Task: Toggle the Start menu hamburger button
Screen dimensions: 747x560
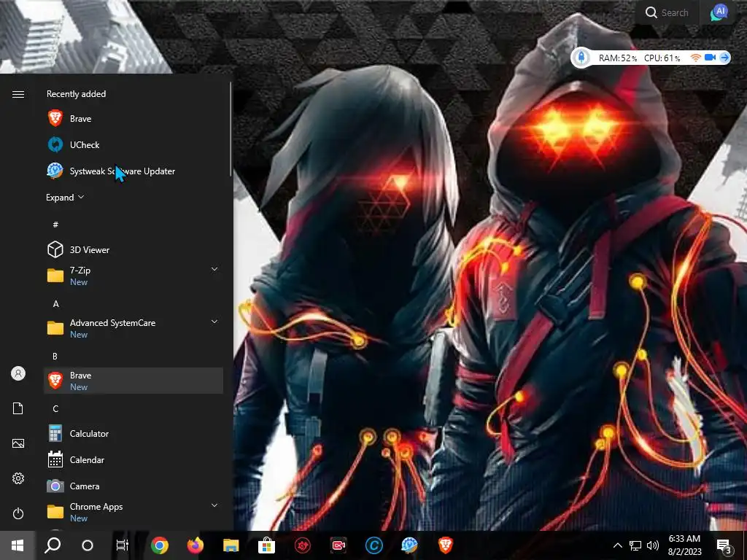Action: pos(18,94)
